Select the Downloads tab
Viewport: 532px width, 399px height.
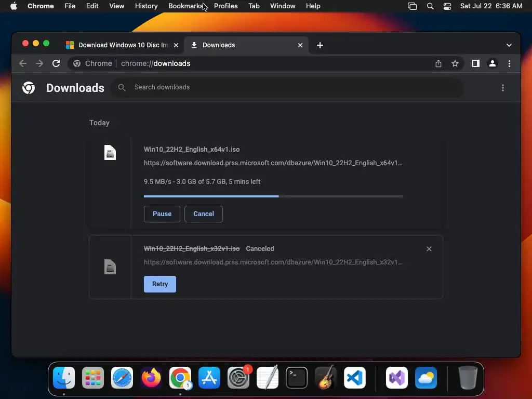(246, 45)
